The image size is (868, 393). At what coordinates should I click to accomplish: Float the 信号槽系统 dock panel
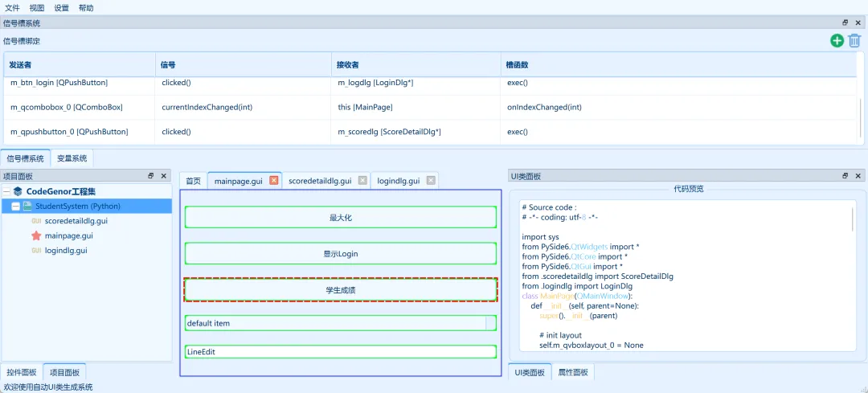point(845,23)
